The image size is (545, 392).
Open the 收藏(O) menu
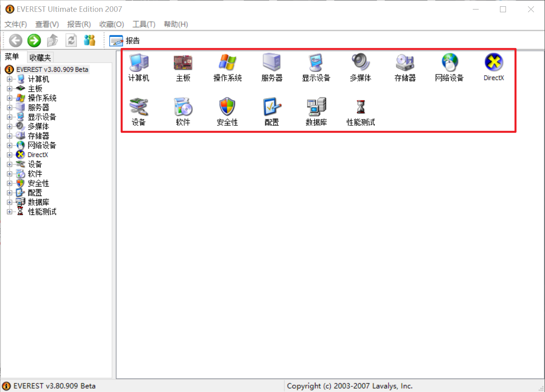pos(112,24)
